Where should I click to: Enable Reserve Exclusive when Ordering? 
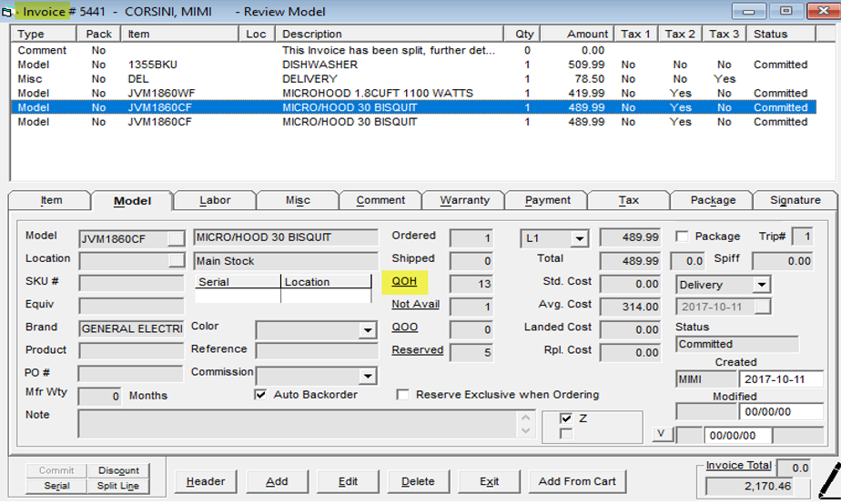[x=402, y=395]
